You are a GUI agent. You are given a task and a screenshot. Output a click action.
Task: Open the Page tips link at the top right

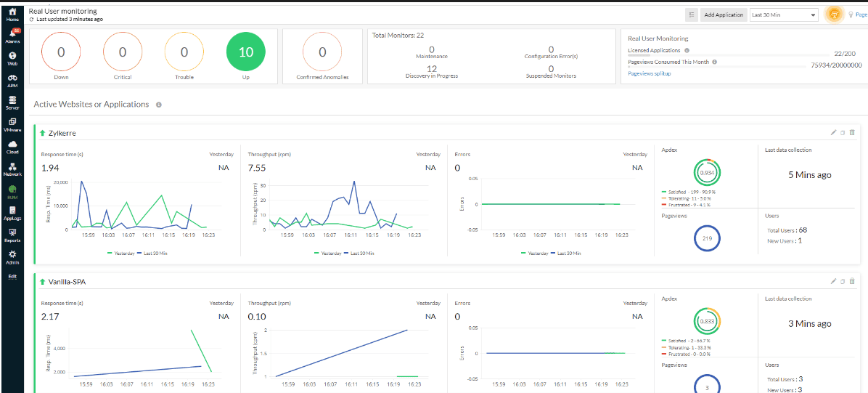coord(861,15)
